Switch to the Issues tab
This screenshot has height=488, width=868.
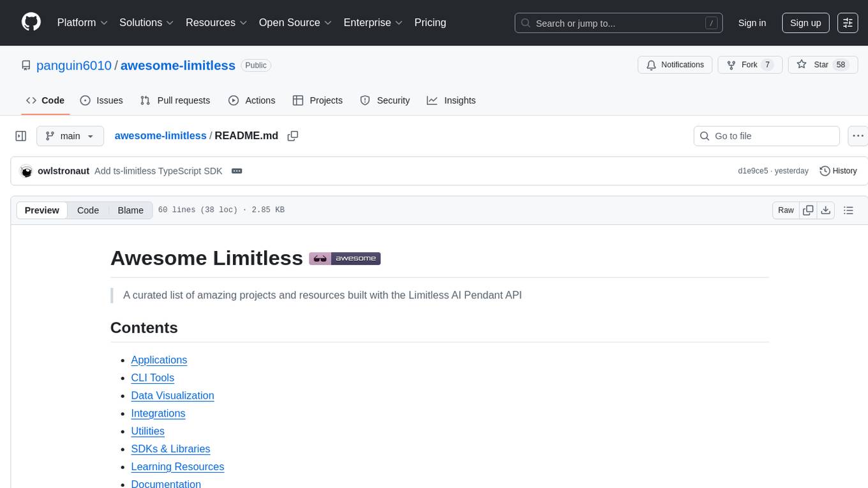tap(101, 100)
